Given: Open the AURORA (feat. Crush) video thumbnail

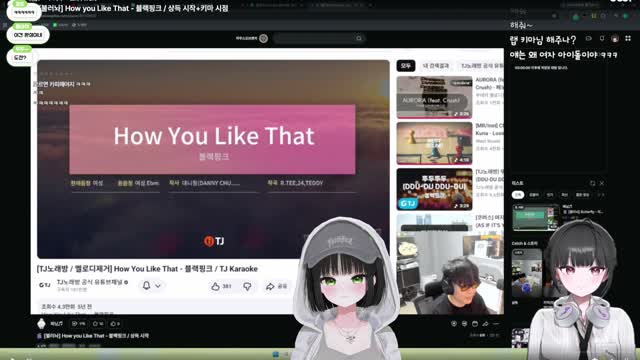Looking at the screenshot, I should (x=434, y=97).
